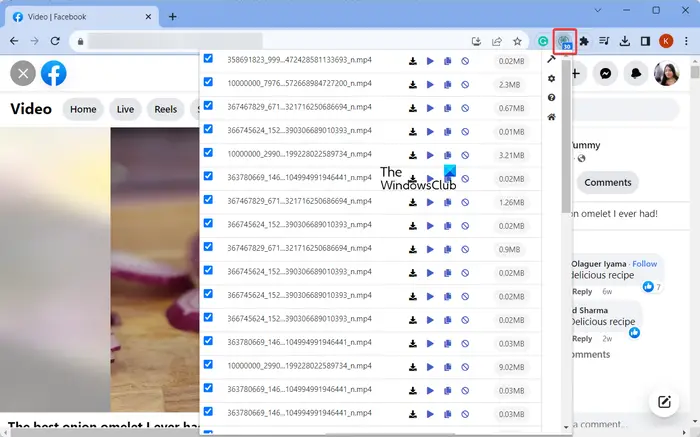The height and width of the screenshot is (437, 700).
Task: Block the 0.9MB file entry
Action: coord(465,250)
